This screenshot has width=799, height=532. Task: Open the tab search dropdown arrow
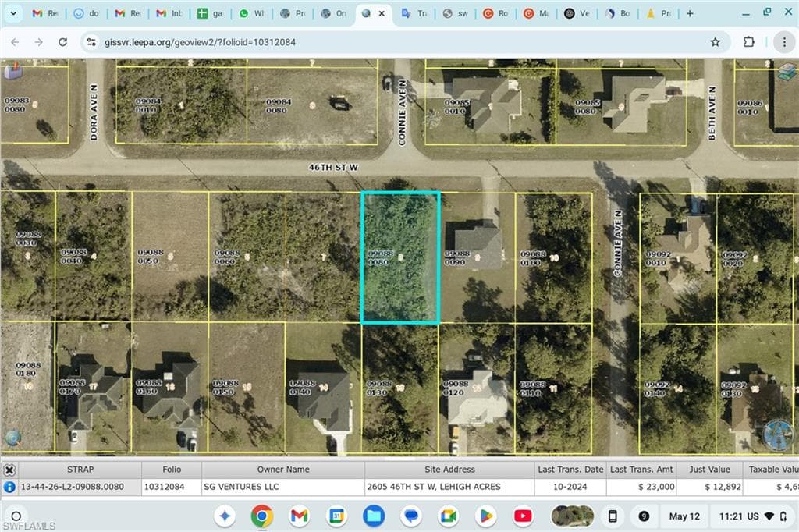click(13, 14)
